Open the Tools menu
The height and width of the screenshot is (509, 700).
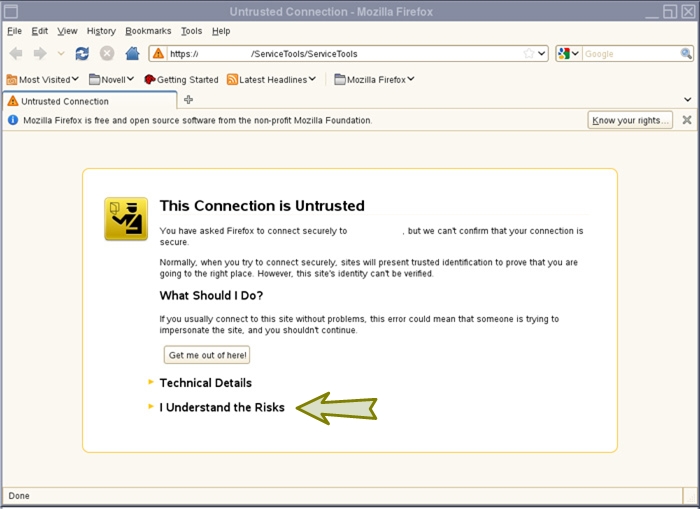[191, 31]
